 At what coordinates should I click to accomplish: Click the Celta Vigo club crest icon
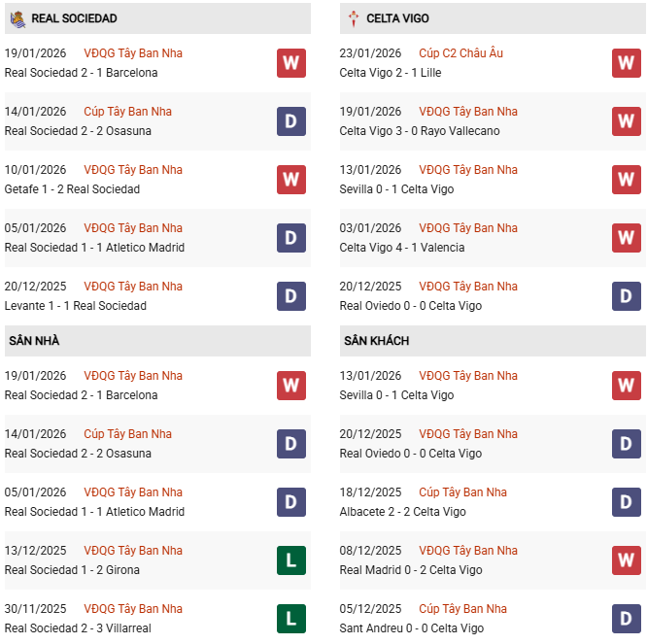(354, 18)
